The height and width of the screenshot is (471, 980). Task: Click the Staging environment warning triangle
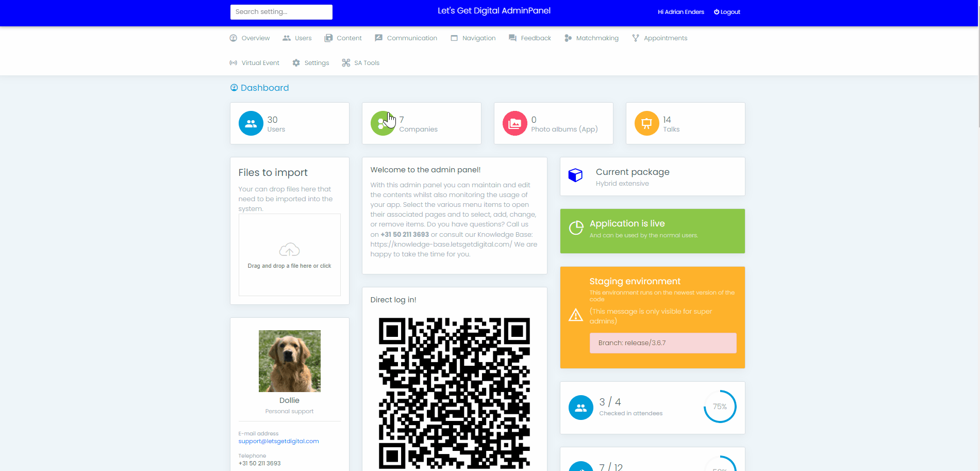[x=576, y=315]
